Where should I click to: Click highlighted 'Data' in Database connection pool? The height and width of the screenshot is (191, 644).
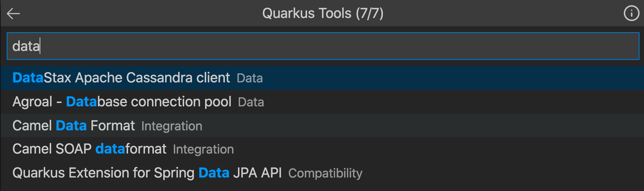81,102
